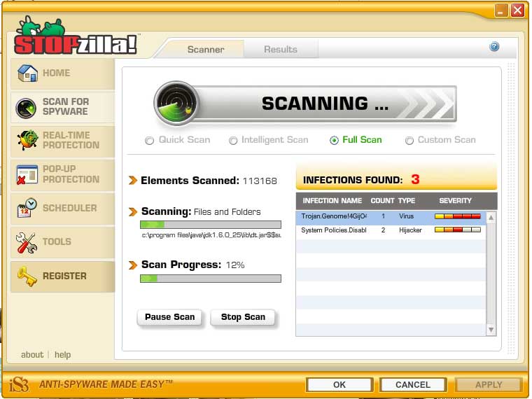The width and height of the screenshot is (532, 399).
Task: Click the OK button
Action: [339, 385]
